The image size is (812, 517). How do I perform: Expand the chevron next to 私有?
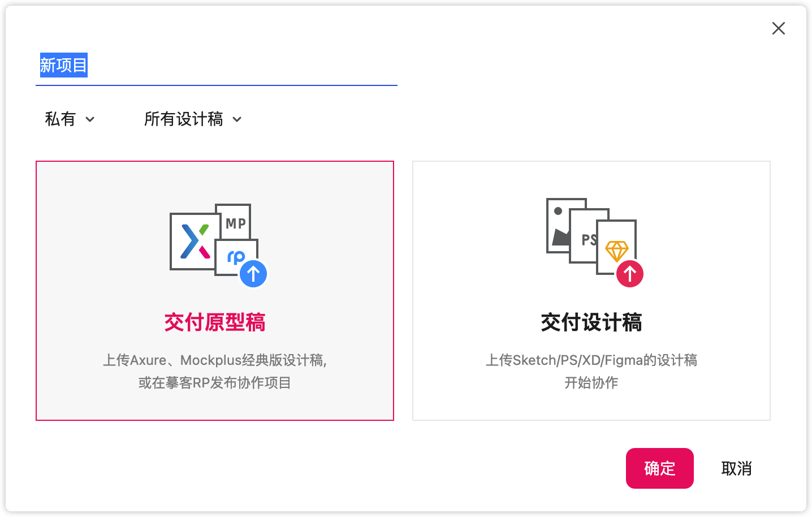point(90,119)
